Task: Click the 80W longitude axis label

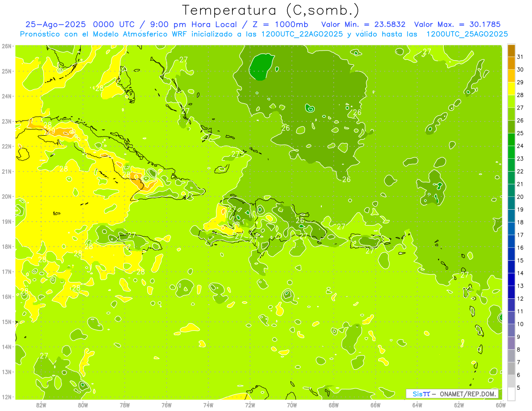Action: pos(83,405)
